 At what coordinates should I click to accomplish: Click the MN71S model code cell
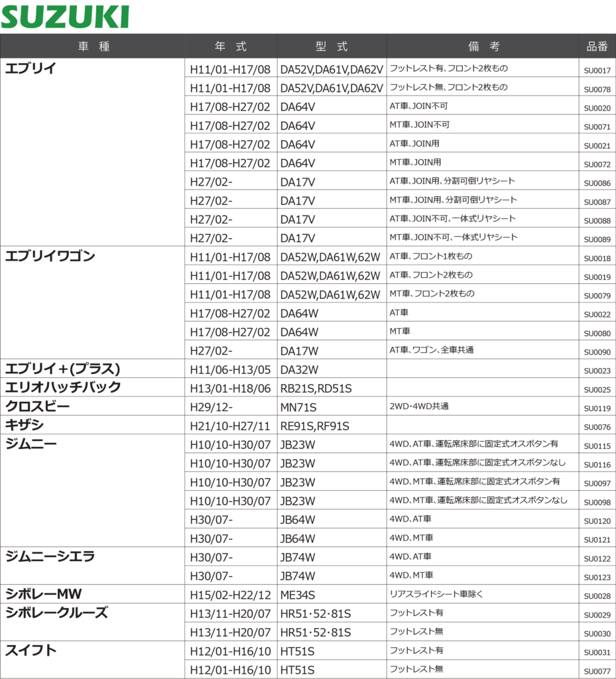(x=298, y=407)
